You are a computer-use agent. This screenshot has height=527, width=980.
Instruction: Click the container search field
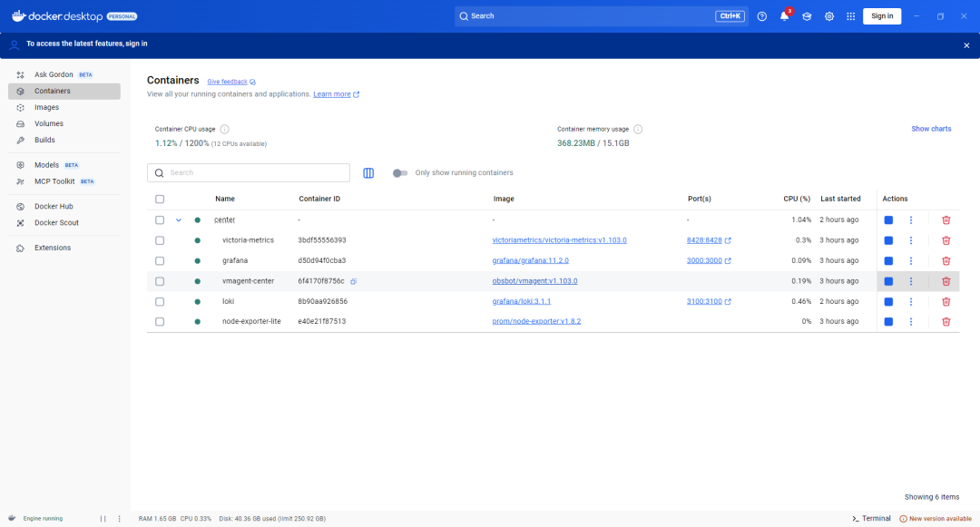coord(254,173)
